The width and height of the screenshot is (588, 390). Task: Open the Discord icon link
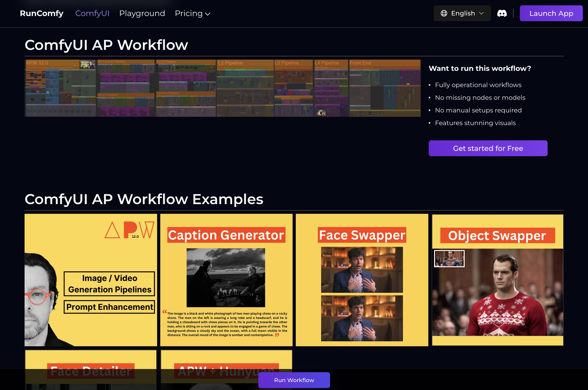(x=502, y=13)
